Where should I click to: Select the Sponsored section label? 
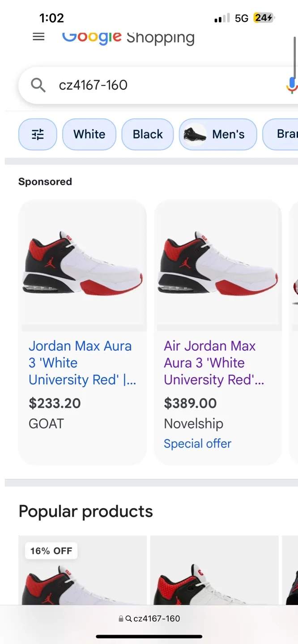45,182
